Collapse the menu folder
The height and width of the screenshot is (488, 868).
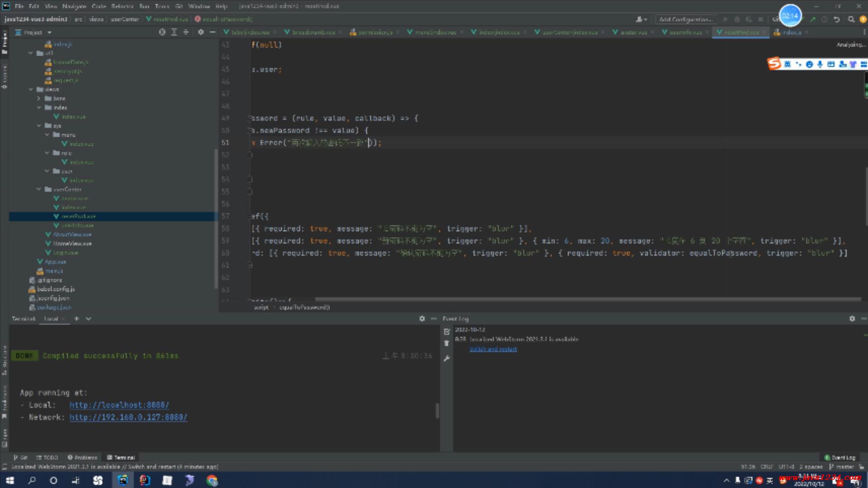point(47,135)
